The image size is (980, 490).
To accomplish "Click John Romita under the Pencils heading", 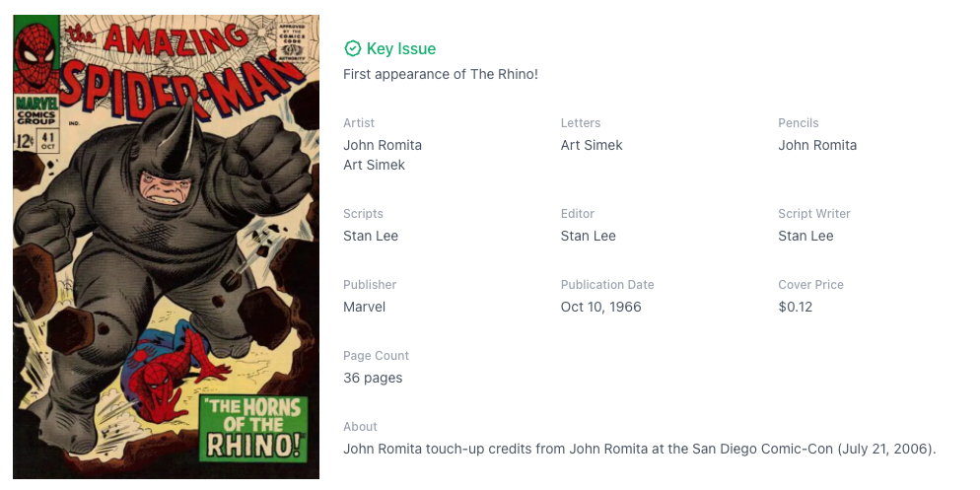I will coord(817,145).
